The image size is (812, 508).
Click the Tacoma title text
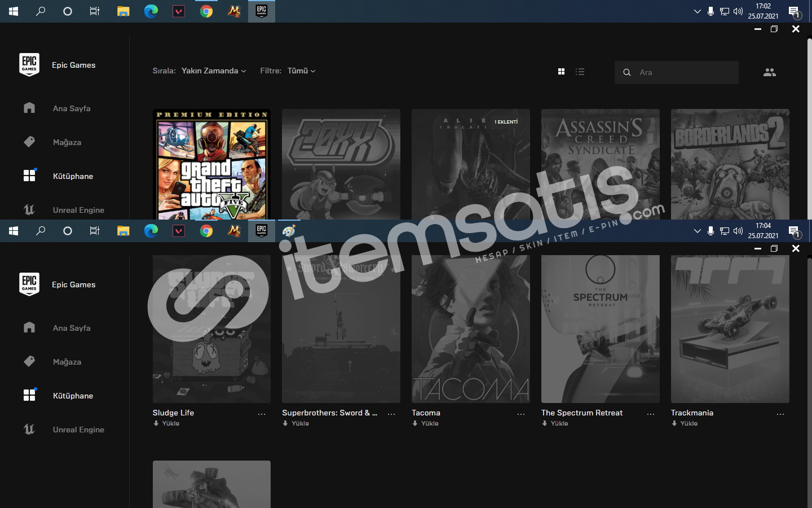click(x=426, y=413)
